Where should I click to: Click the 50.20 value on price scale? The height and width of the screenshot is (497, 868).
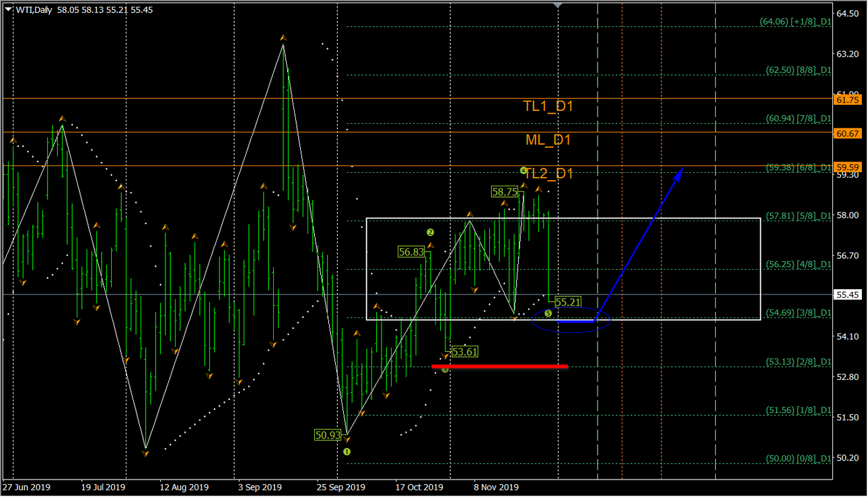pyautogui.click(x=847, y=457)
